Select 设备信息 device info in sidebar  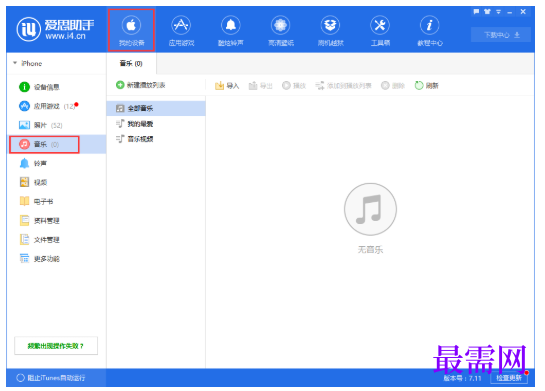tap(56, 87)
